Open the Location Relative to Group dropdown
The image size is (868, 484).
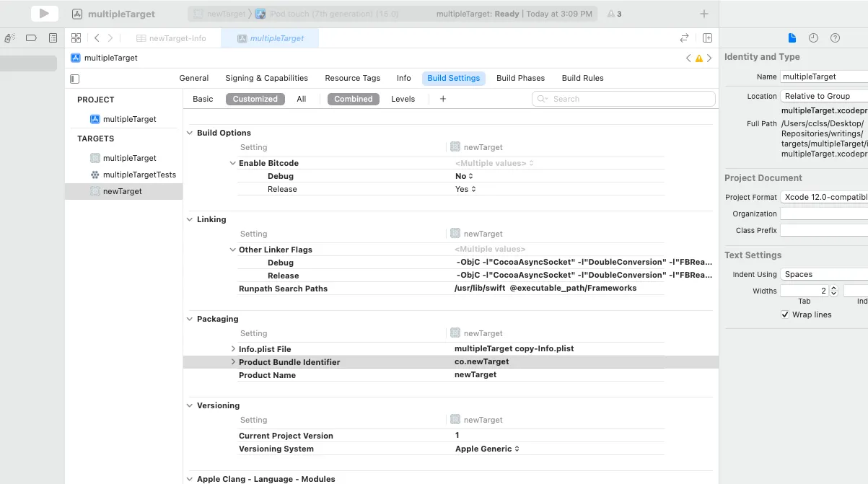tap(824, 96)
